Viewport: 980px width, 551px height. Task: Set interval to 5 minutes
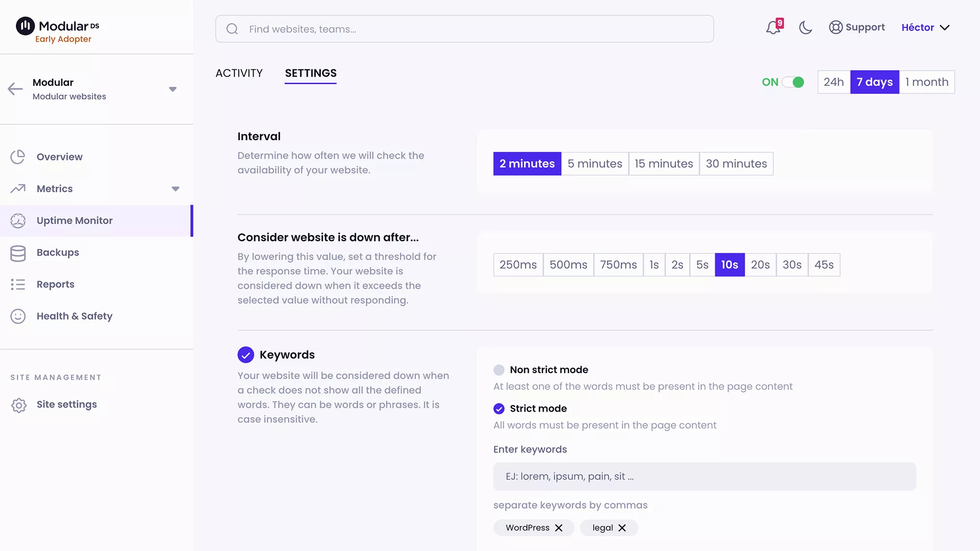[x=595, y=164]
